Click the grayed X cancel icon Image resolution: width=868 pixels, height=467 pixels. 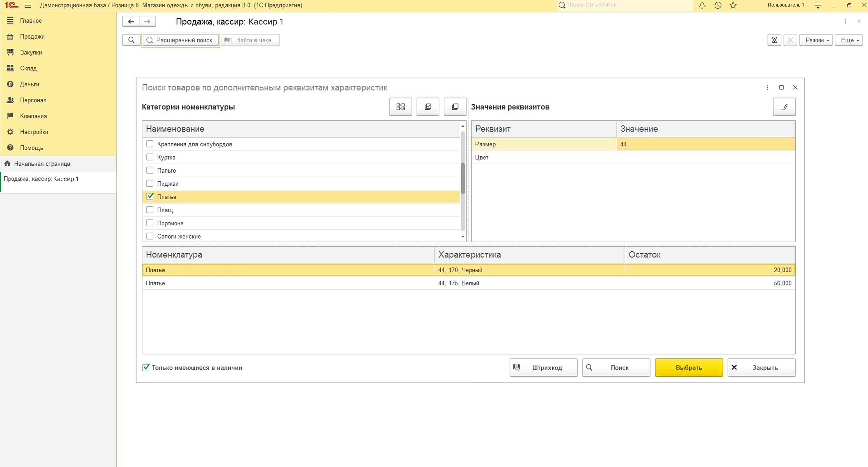pos(790,40)
